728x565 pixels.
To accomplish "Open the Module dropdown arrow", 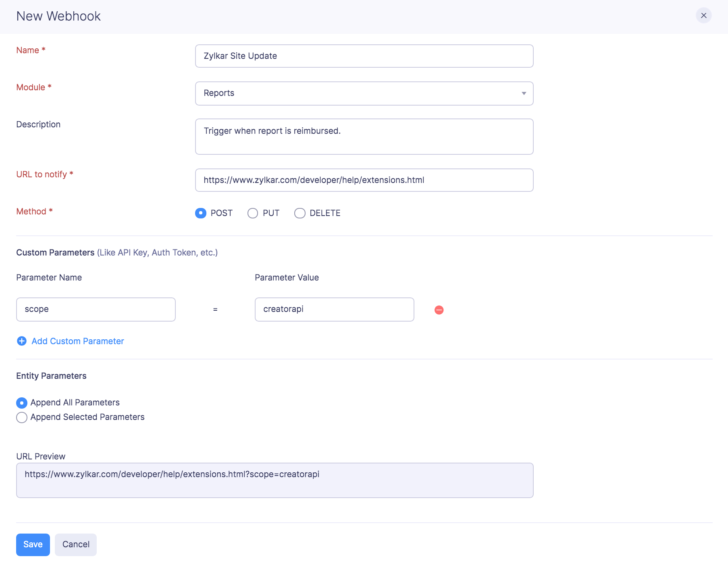I will (x=524, y=93).
